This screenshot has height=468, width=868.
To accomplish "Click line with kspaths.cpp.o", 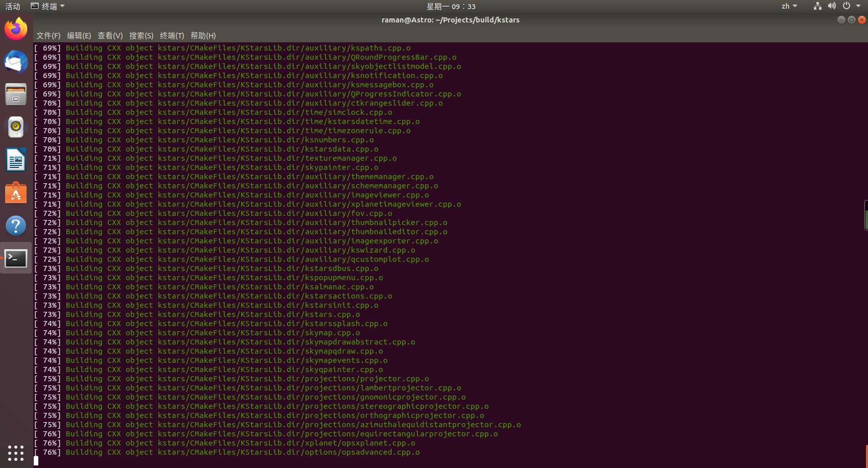I will coord(222,48).
